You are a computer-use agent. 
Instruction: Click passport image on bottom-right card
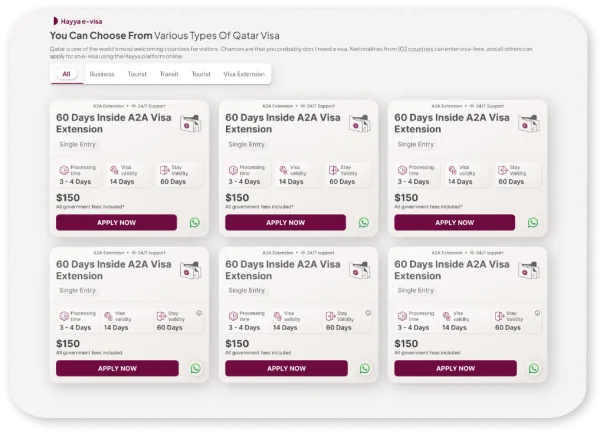click(x=529, y=270)
